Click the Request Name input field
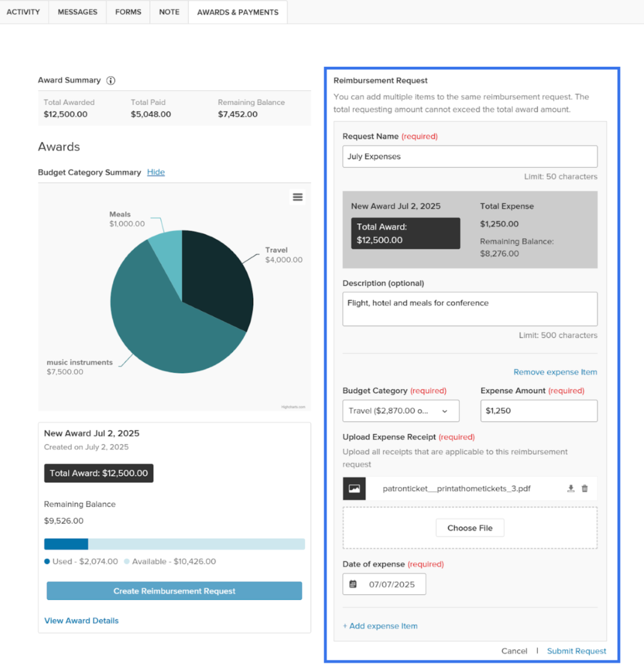This screenshot has height=669, width=644. [x=470, y=156]
